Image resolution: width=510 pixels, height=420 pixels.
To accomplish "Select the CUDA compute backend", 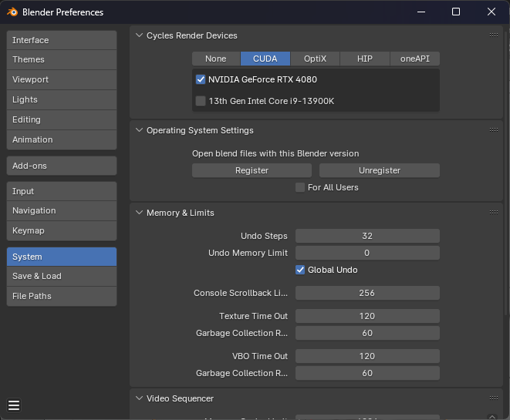I will [x=265, y=59].
